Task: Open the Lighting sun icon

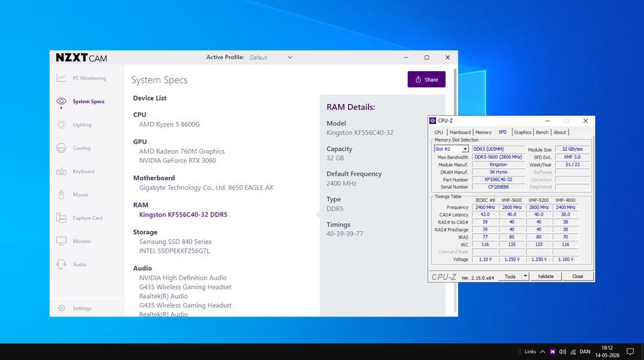Action: (61, 125)
